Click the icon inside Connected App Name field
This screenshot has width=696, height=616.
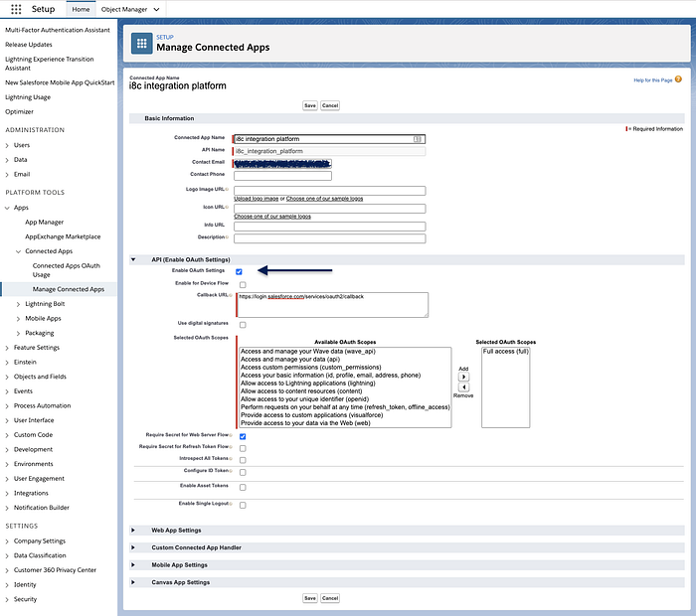(x=418, y=139)
